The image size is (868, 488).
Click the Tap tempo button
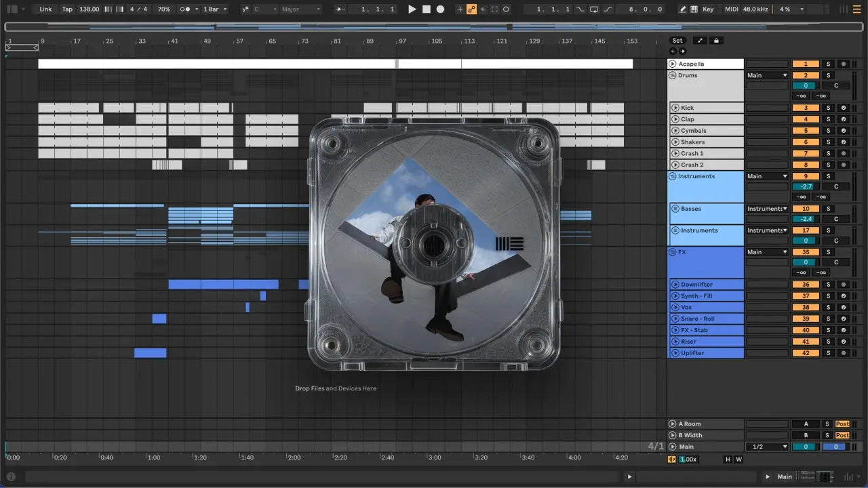click(67, 9)
